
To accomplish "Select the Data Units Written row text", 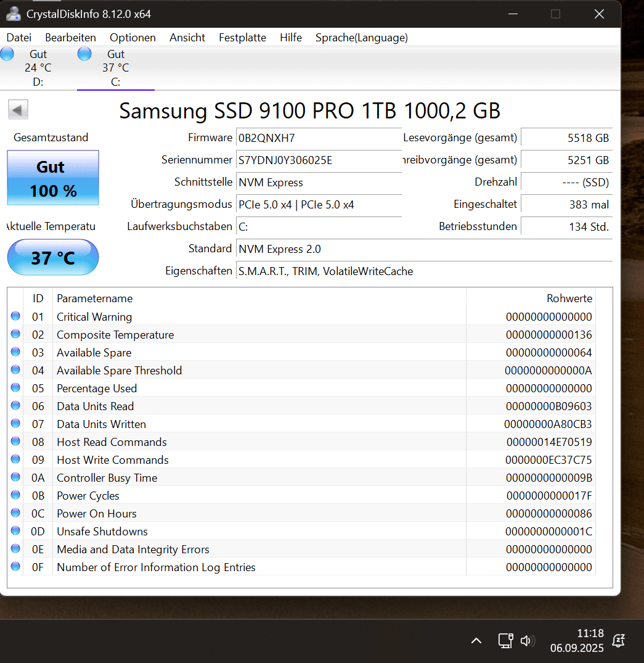I will pyautogui.click(x=102, y=424).
